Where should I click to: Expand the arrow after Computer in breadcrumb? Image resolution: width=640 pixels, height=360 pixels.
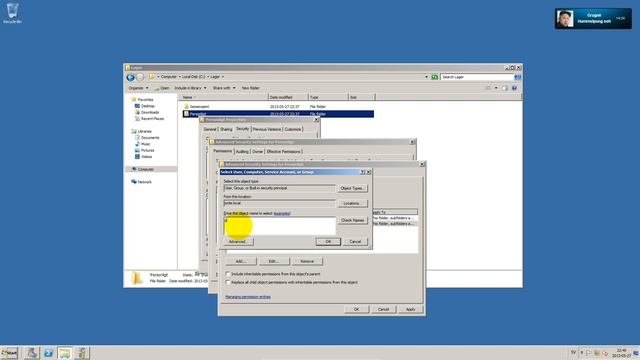click(180, 77)
